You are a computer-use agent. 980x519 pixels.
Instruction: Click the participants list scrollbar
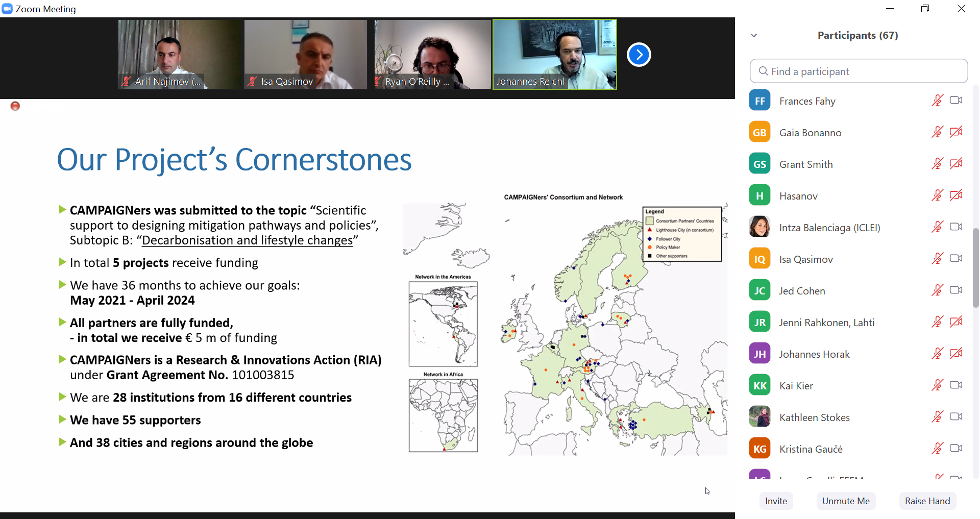pos(975,267)
